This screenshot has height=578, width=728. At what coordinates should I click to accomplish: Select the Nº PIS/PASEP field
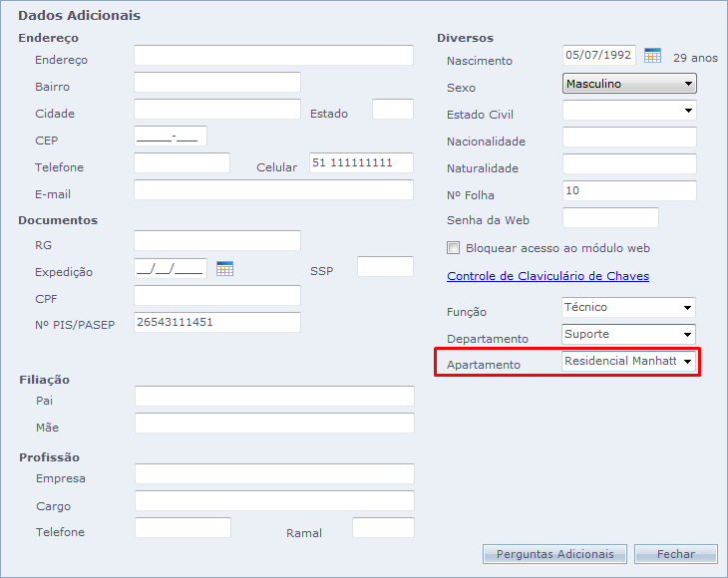[217, 323]
